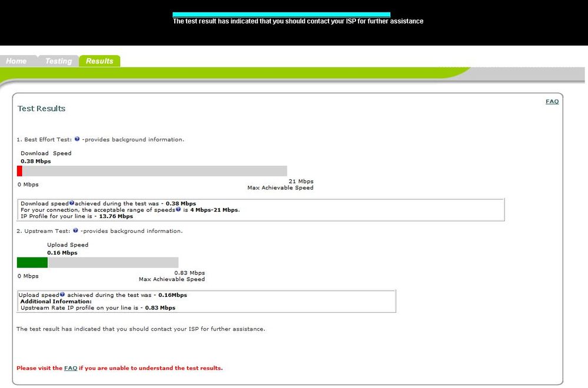This screenshot has width=588, height=388.
Task: Open the Home tab
Action: pos(16,61)
